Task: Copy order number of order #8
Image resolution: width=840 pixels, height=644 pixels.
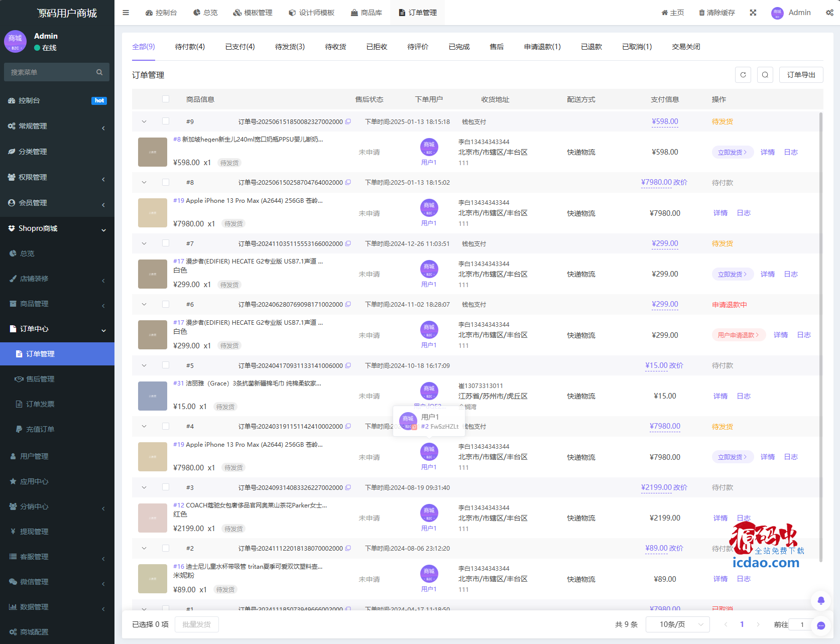Action: tap(348, 182)
